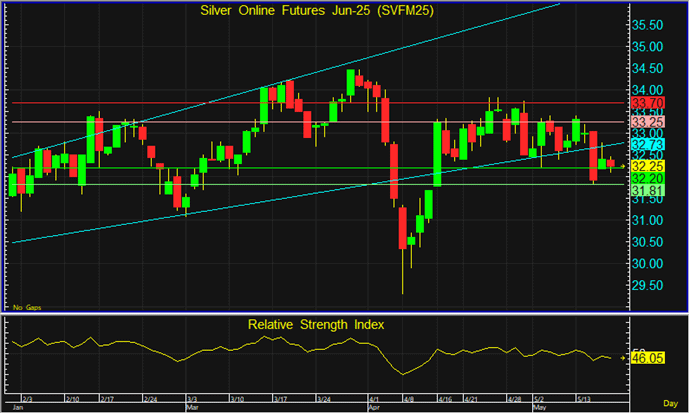Click the 2/3 date axis label

pyautogui.click(x=28, y=398)
